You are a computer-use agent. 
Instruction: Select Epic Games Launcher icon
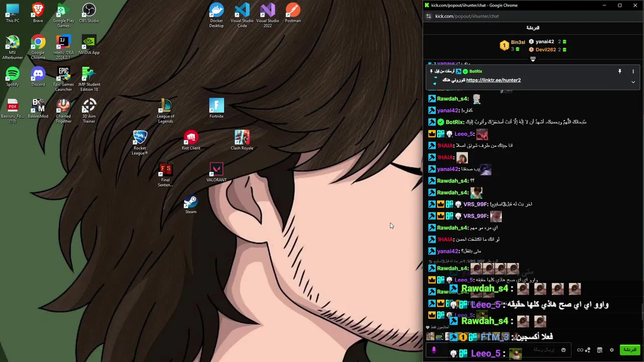click(63, 79)
